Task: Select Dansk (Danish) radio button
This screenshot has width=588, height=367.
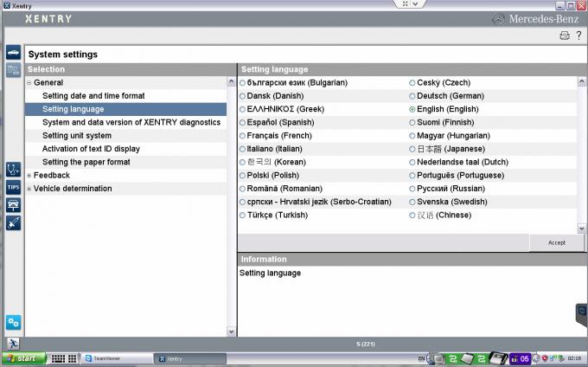Action: tap(243, 96)
